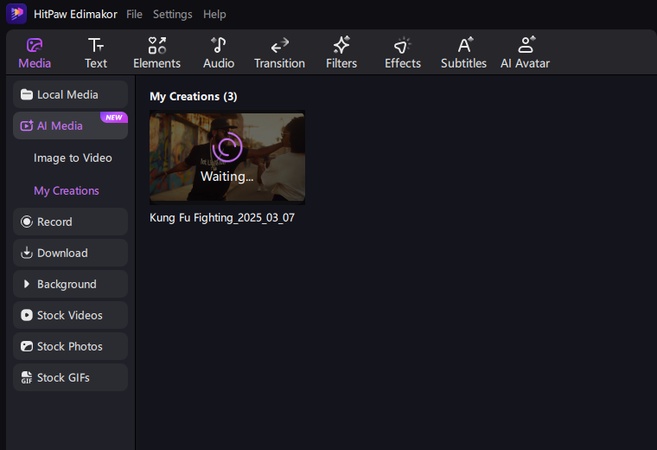This screenshot has height=450, width=657.
Task: Expand the Local Media category
Action: point(70,95)
